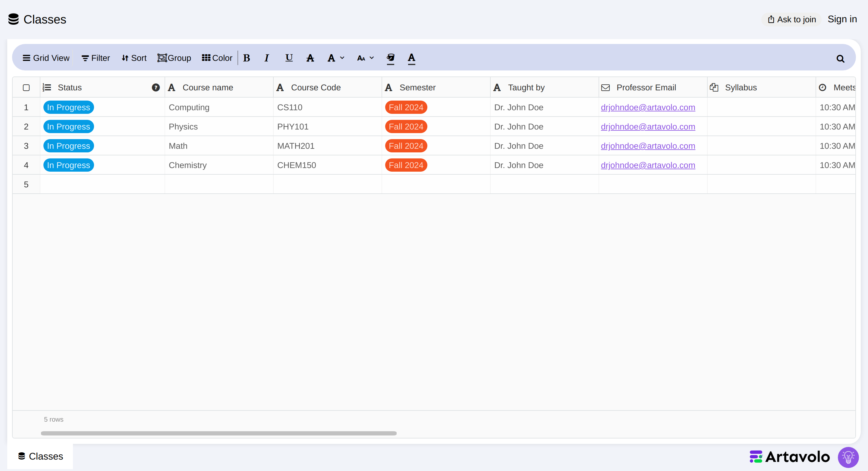The height and width of the screenshot is (471, 868).
Task: Click the Sign in link
Action: (x=842, y=19)
